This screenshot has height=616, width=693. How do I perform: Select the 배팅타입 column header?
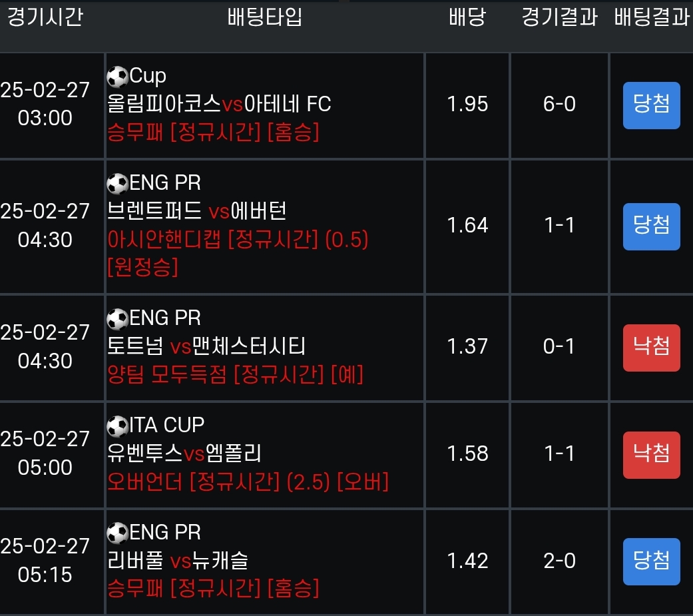[x=265, y=17]
